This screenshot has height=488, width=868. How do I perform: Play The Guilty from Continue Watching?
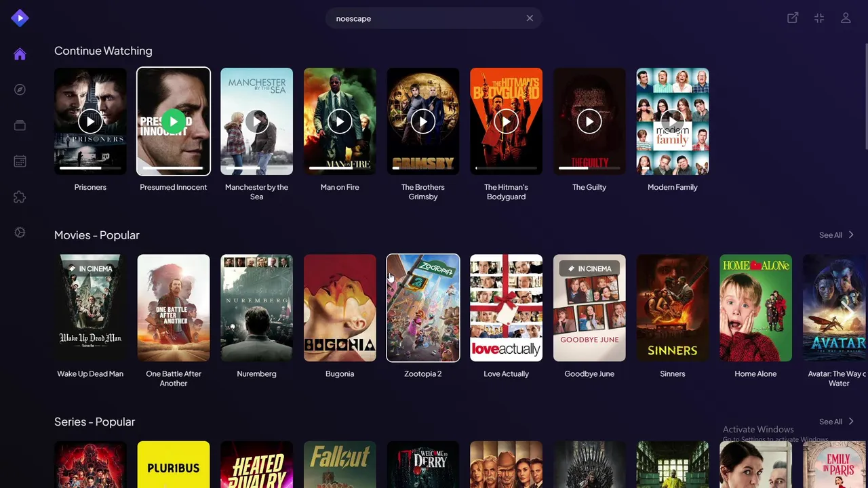click(x=589, y=121)
